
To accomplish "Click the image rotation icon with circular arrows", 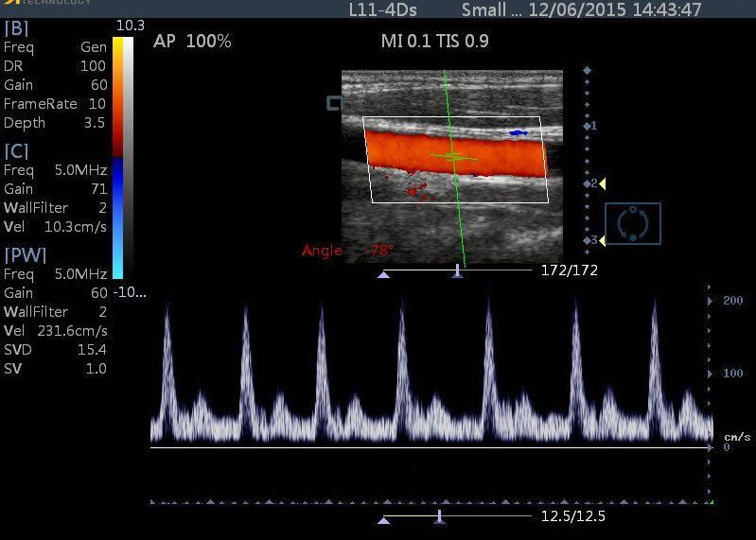I will (632, 224).
